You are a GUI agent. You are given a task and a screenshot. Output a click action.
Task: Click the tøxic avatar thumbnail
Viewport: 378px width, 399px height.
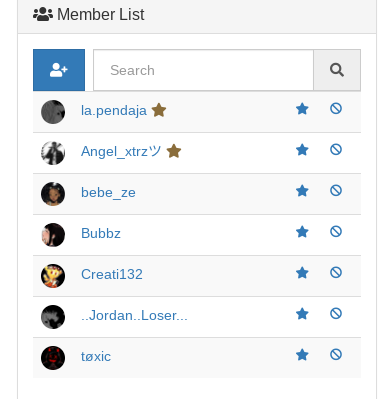coord(53,358)
